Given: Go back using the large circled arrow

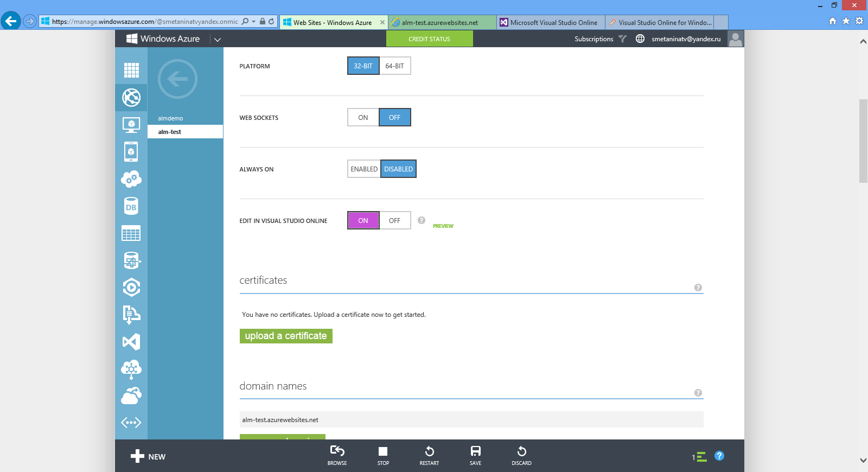Looking at the screenshot, I should pos(177,79).
